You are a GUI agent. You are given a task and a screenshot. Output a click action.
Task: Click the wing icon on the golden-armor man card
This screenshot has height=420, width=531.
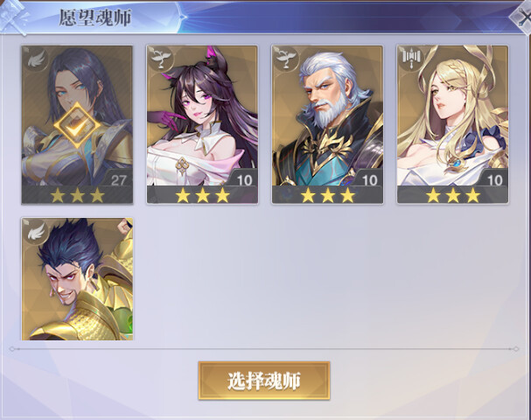pos(36,231)
